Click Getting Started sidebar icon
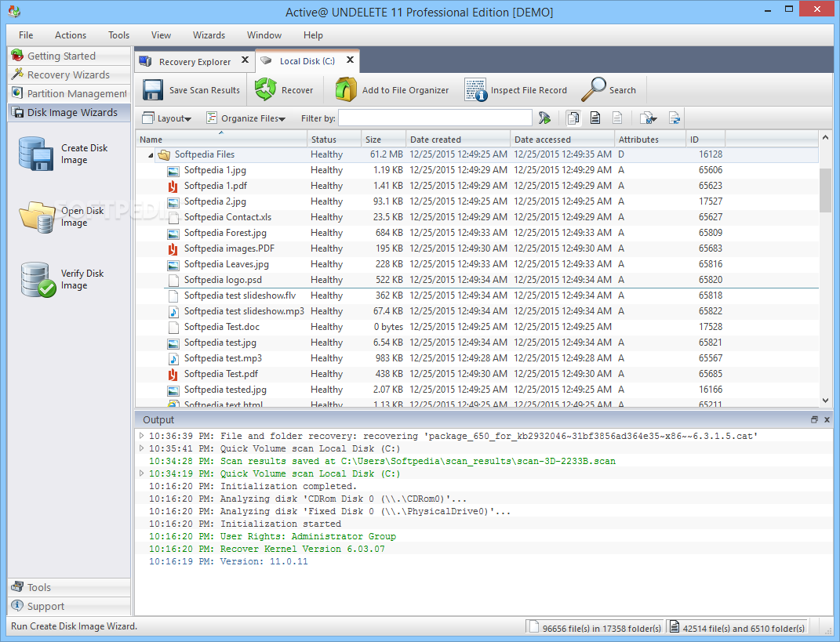Screen dimensions: 840x642 18,55
